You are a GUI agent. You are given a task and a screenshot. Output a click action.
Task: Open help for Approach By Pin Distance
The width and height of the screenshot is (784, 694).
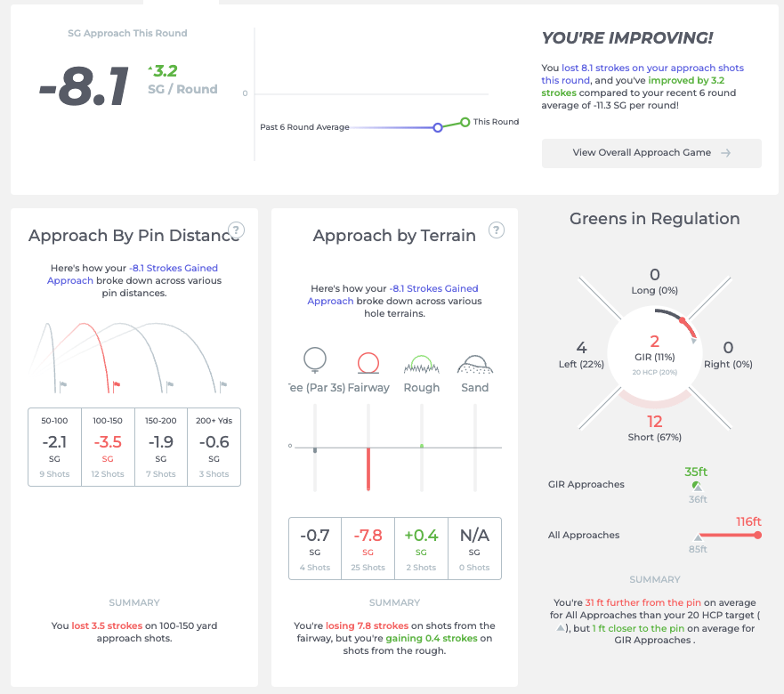point(236,230)
